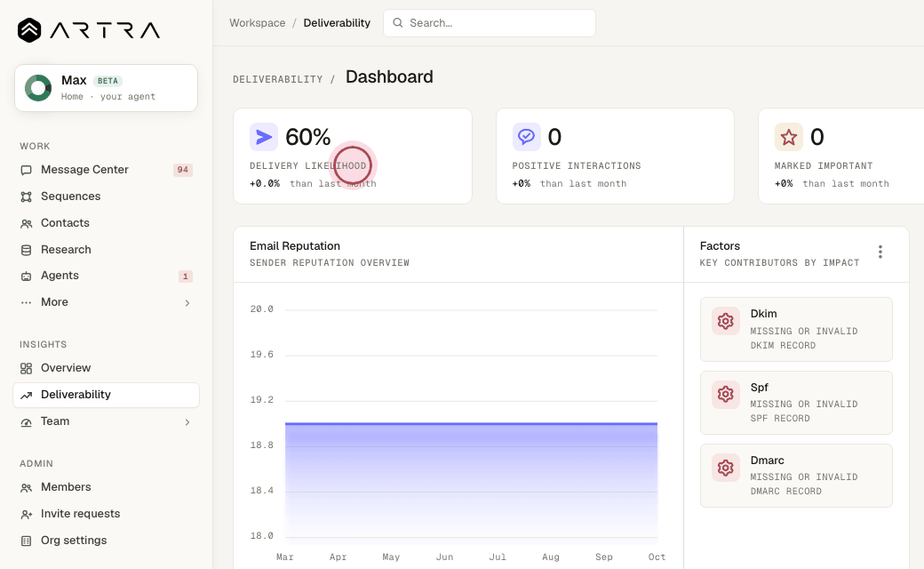Click the Factors panel title
Image resolution: width=924 pixels, height=569 pixels.
click(720, 246)
